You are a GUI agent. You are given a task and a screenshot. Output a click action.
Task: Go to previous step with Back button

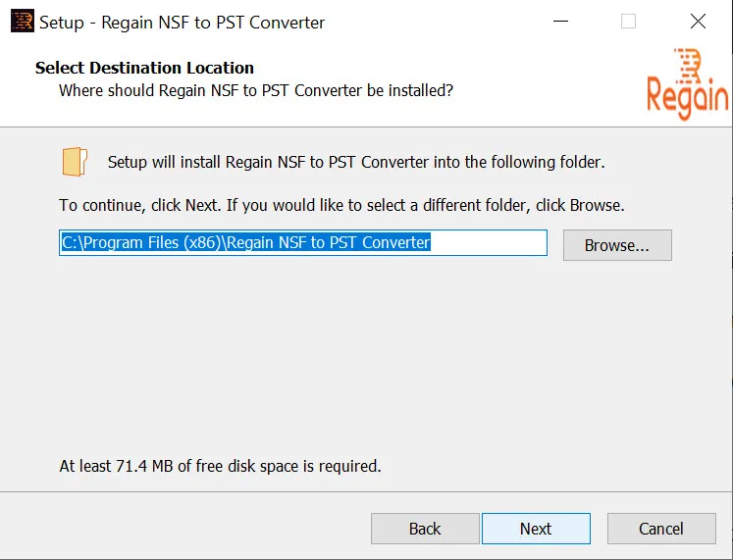(x=425, y=529)
